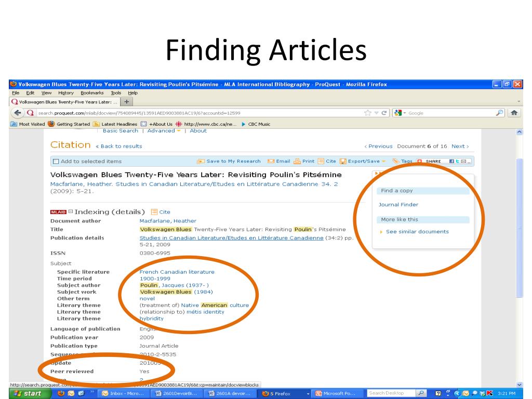
Task: Click the Twitter share icon
Action: pyautogui.click(x=457, y=161)
